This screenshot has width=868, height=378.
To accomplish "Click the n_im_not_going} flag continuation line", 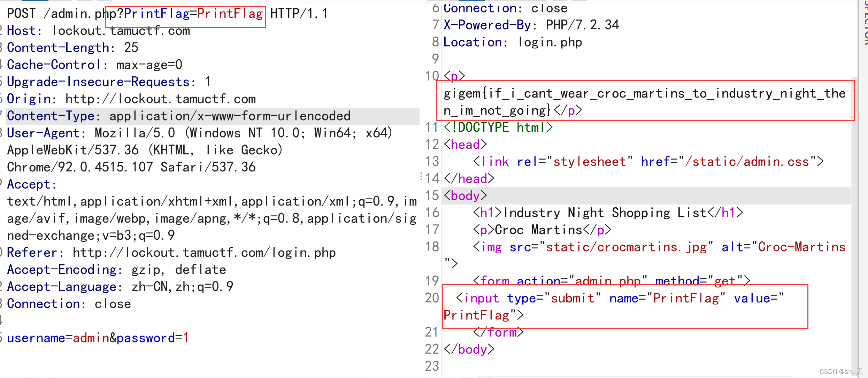I will click(x=513, y=110).
